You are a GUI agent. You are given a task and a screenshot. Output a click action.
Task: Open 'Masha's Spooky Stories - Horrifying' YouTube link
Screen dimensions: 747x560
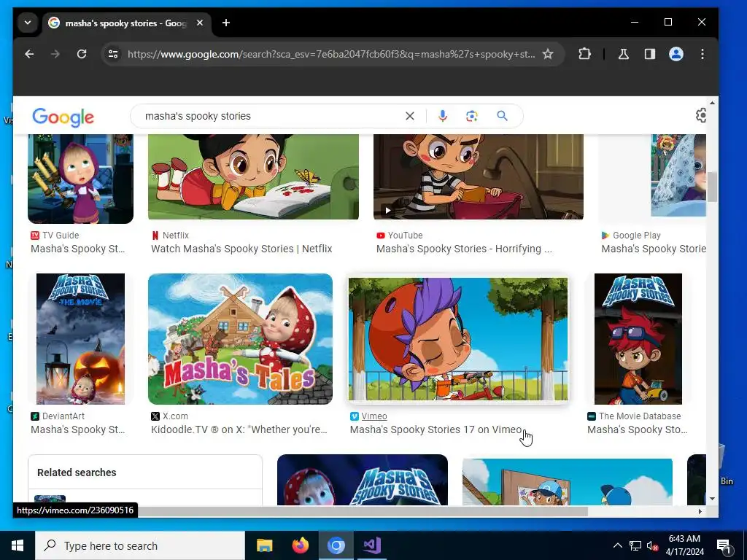464,249
